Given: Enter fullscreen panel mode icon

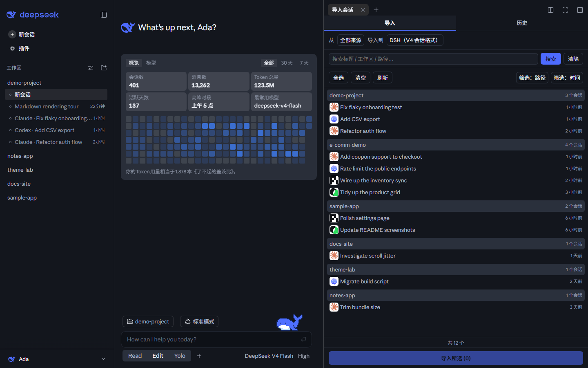Looking at the screenshot, I should (565, 10).
